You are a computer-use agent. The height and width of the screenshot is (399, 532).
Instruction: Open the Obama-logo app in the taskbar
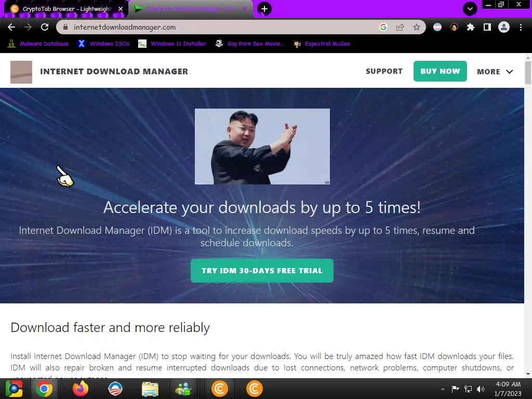pyautogui.click(x=115, y=389)
